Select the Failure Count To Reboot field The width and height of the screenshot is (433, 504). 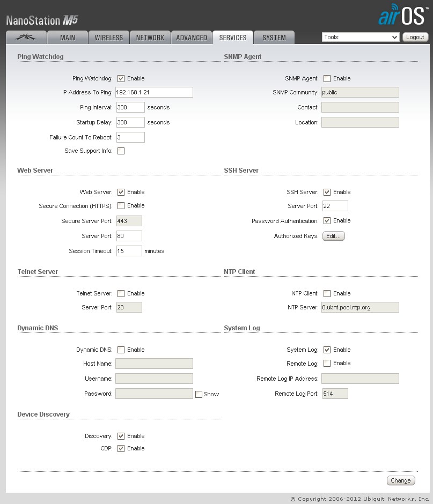coord(130,137)
